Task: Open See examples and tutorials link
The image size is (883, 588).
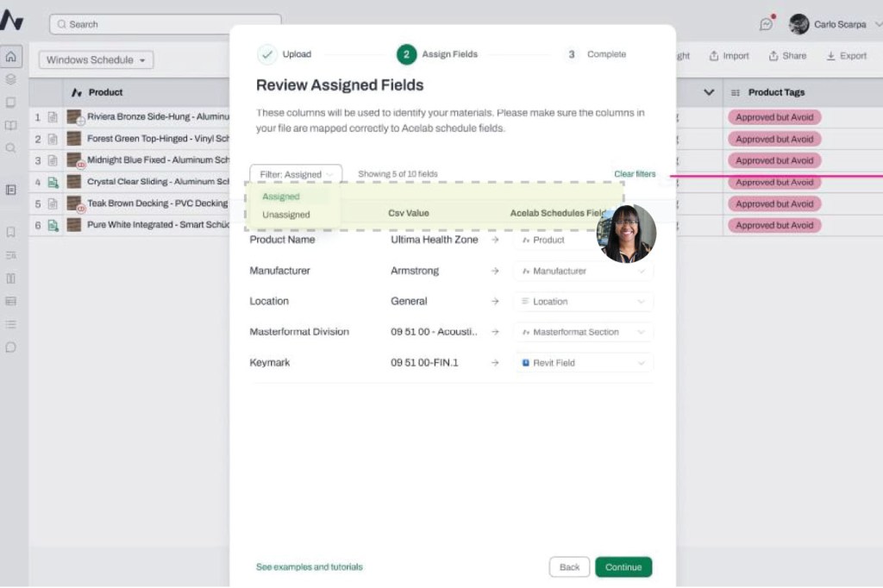Action: point(309,567)
